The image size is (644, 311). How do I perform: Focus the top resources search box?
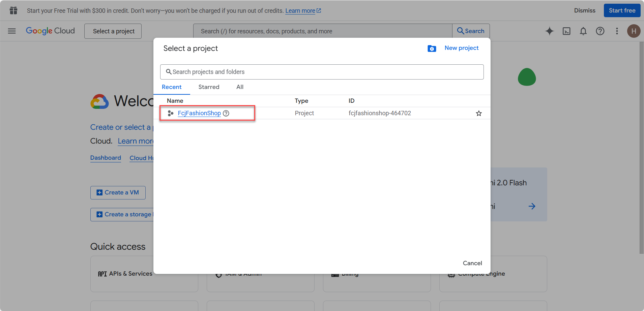point(323,31)
